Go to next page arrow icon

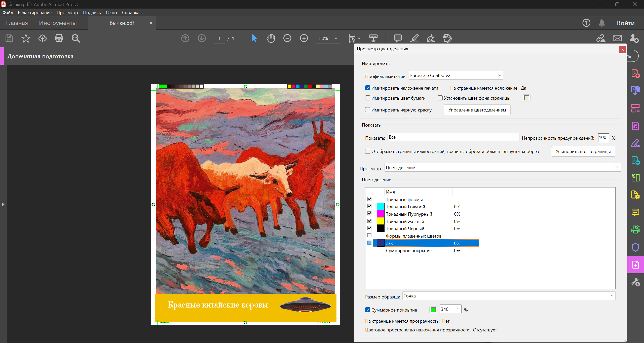point(202,38)
